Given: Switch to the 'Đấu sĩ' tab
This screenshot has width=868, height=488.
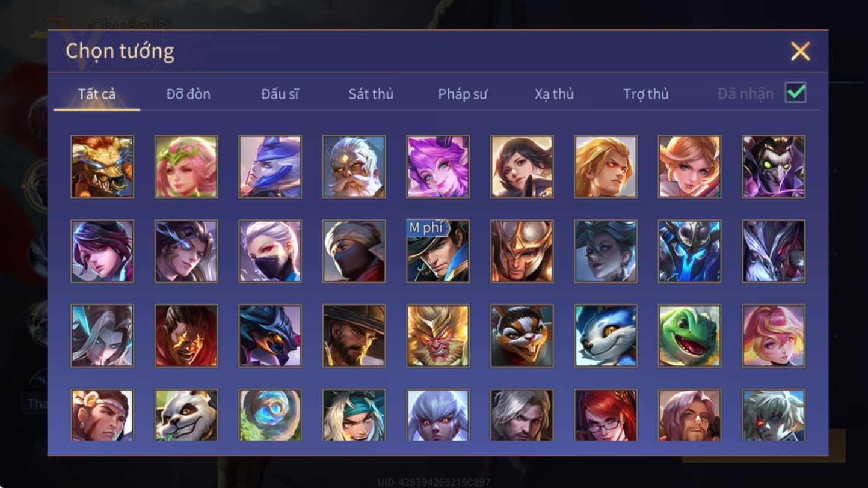Looking at the screenshot, I should click(x=280, y=94).
